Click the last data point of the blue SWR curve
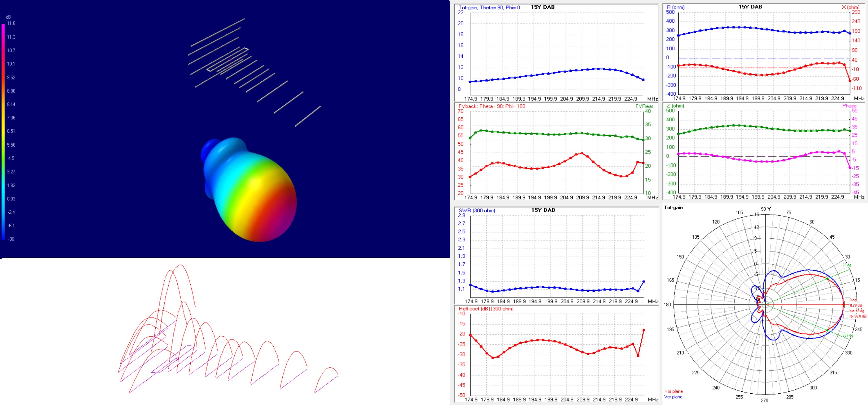 [644, 281]
